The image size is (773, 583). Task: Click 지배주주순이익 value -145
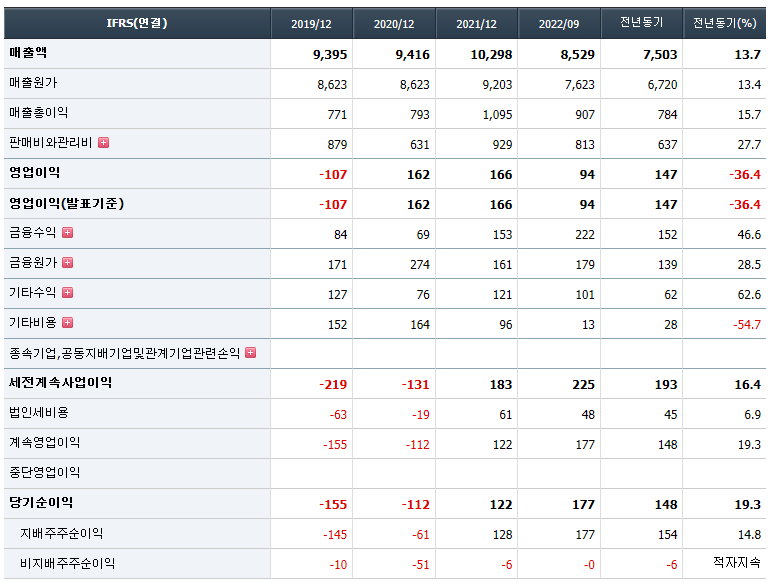335,535
